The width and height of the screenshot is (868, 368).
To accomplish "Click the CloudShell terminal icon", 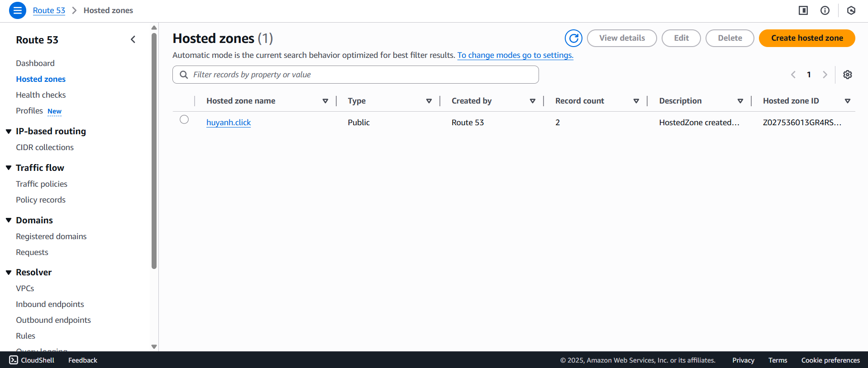I will 14,360.
